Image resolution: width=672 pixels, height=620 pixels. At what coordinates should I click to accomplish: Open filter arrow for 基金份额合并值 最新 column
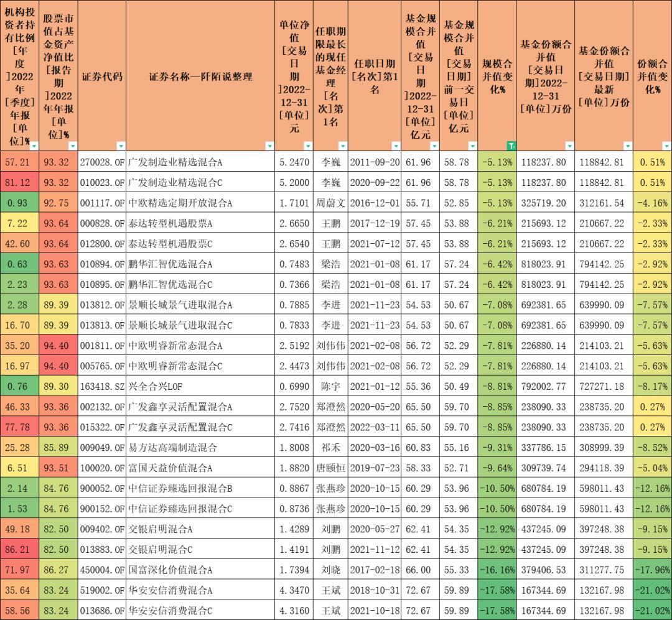coord(628,146)
